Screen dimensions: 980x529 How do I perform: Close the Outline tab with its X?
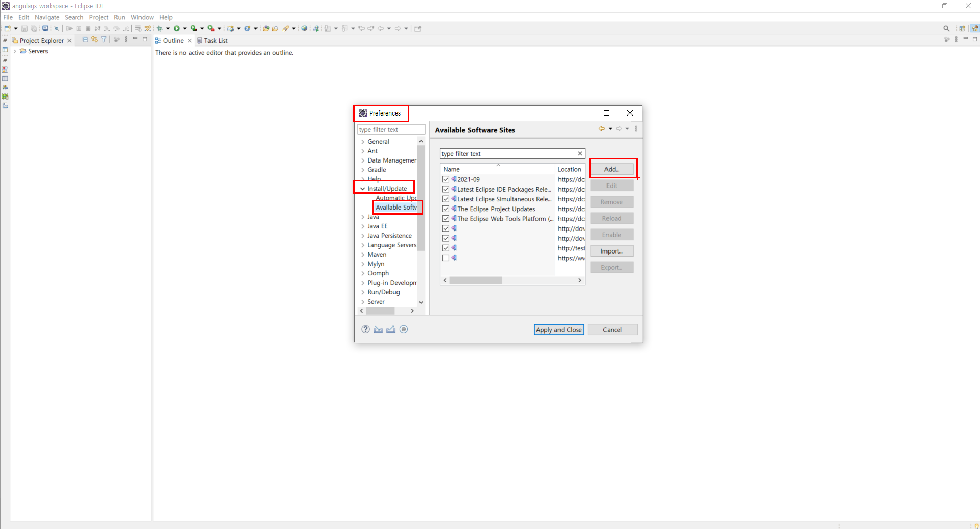190,40
